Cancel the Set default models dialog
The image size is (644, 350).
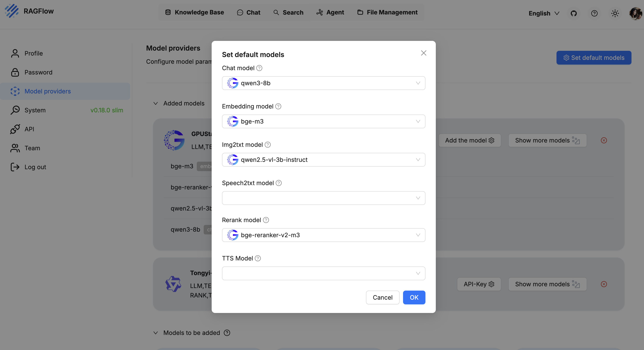(x=382, y=297)
